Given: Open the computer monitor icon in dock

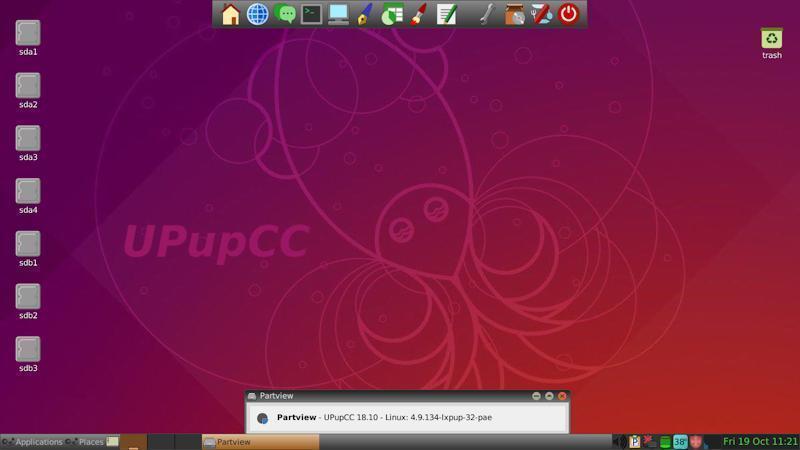Looking at the screenshot, I should 338,14.
